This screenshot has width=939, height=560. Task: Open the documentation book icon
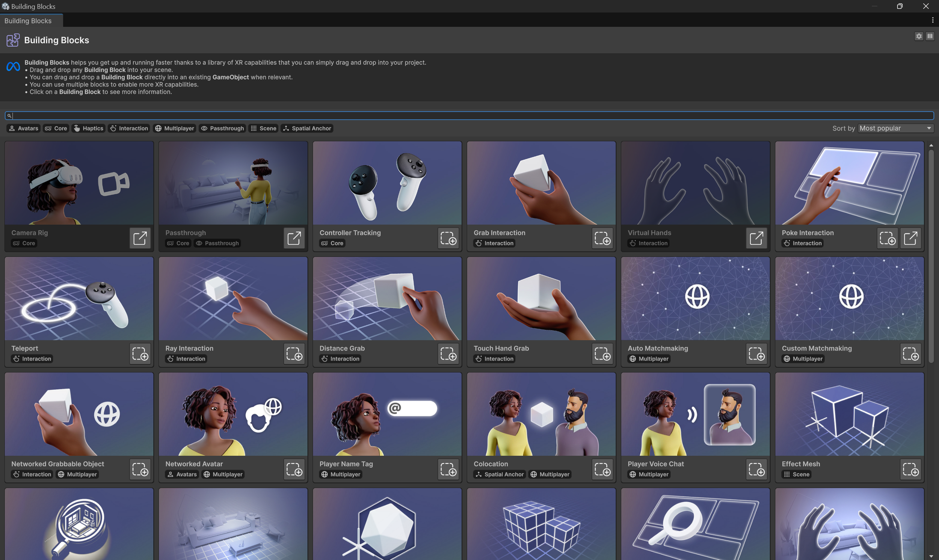pyautogui.click(x=930, y=36)
